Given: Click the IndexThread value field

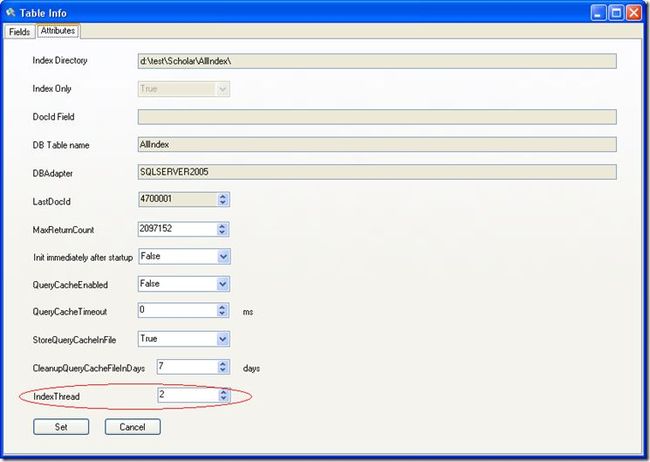Looking at the screenshot, I should (x=188, y=395).
